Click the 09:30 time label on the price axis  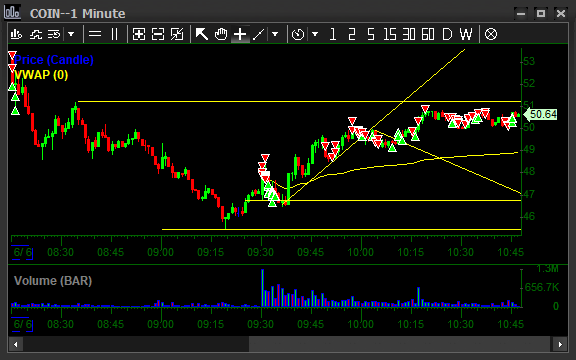coord(260,252)
